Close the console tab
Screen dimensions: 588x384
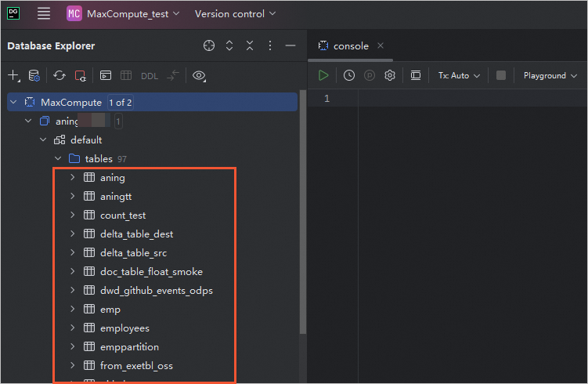pos(381,45)
